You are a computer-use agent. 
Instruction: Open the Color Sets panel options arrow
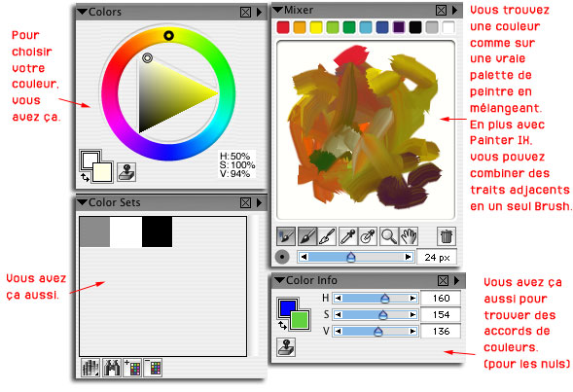coord(259,202)
